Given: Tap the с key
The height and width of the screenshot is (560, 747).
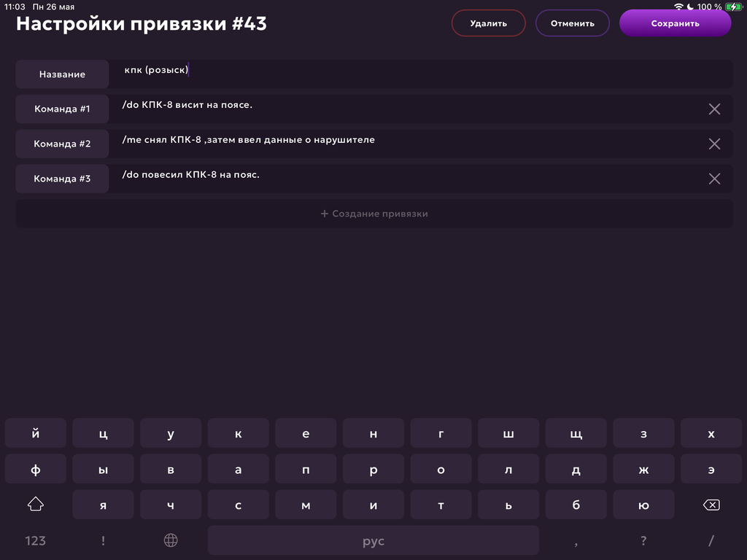Looking at the screenshot, I should [239, 505].
